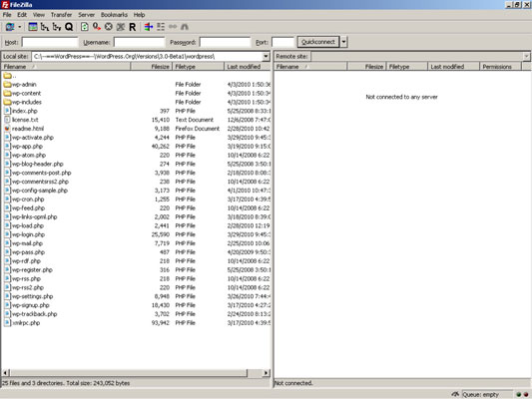Reconnect to last server R icon
This screenshot has width=532, height=399.
click(133, 27)
